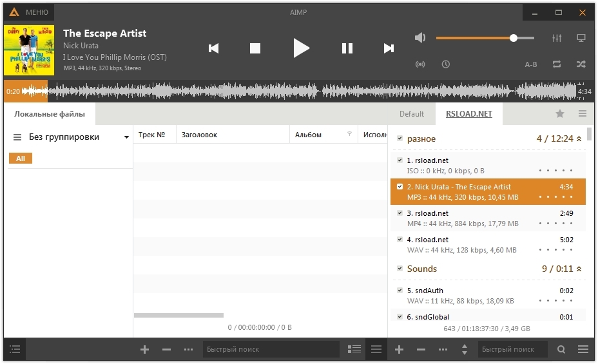Viewport: 598px width, 364px height.
Task: Set rating dots for 5. sndAuth
Action: pyautogui.click(x=555, y=301)
